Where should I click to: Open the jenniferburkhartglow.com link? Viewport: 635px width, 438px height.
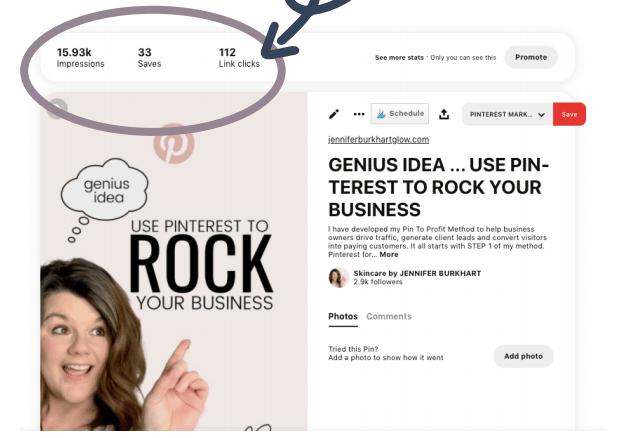pyautogui.click(x=378, y=140)
